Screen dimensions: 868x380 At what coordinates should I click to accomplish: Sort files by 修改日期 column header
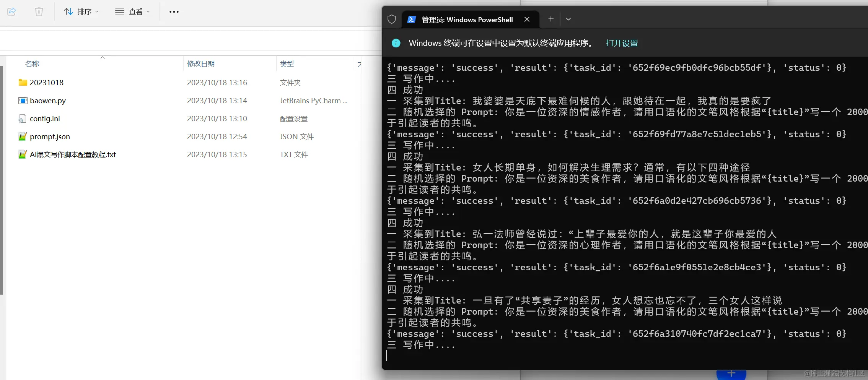click(x=201, y=63)
